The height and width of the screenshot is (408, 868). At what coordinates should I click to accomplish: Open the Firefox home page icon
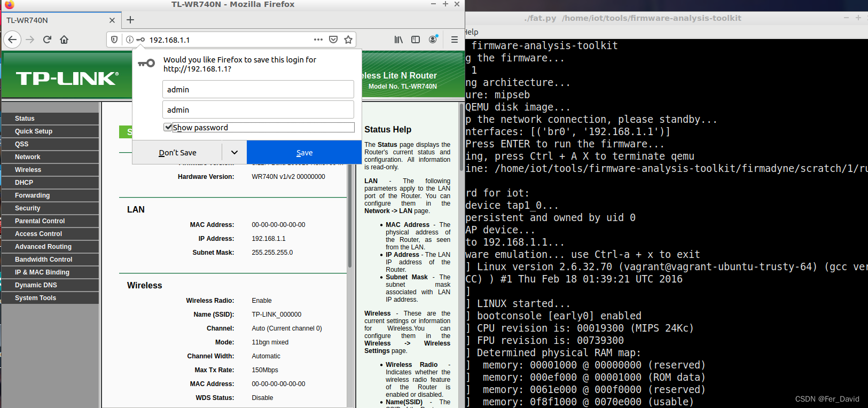click(64, 40)
